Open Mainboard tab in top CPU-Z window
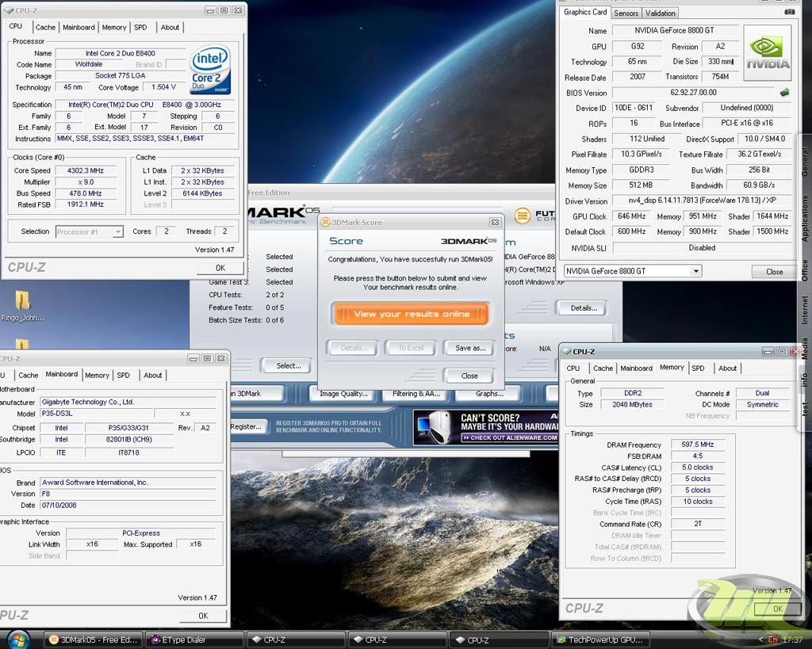 coord(79,28)
